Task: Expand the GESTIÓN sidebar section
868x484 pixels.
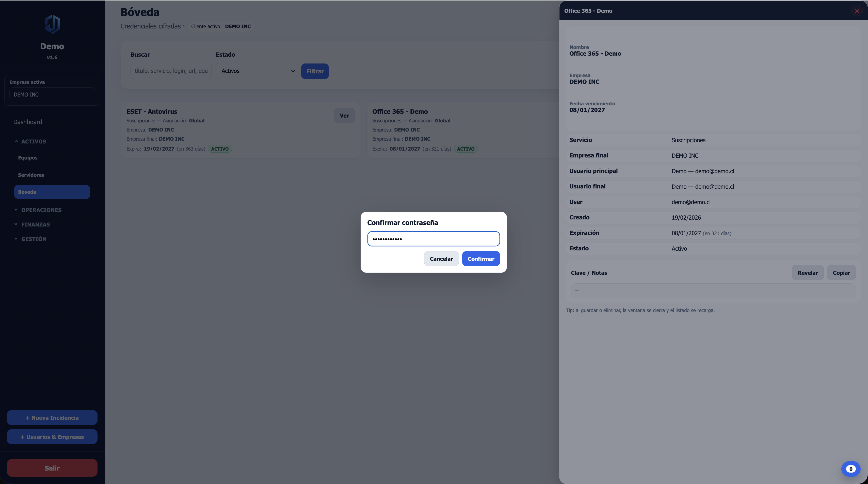Action: pos(34,239)
